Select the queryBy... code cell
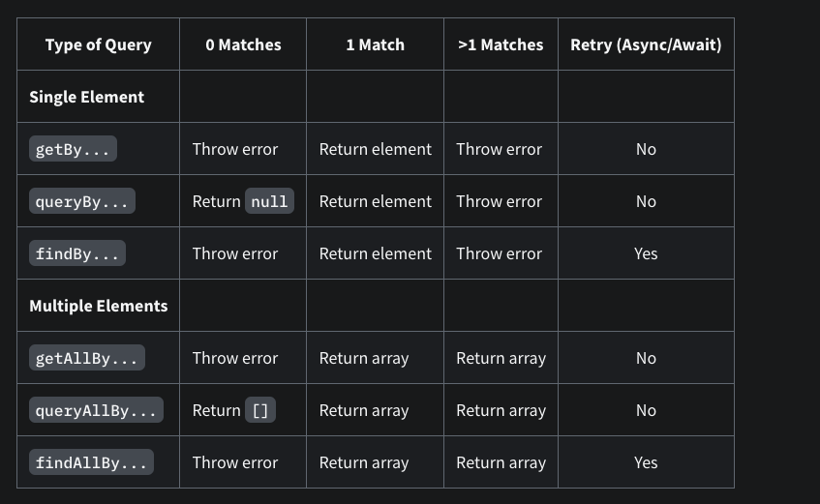Viewport: 820px width, 504px height. coord(82,201)
